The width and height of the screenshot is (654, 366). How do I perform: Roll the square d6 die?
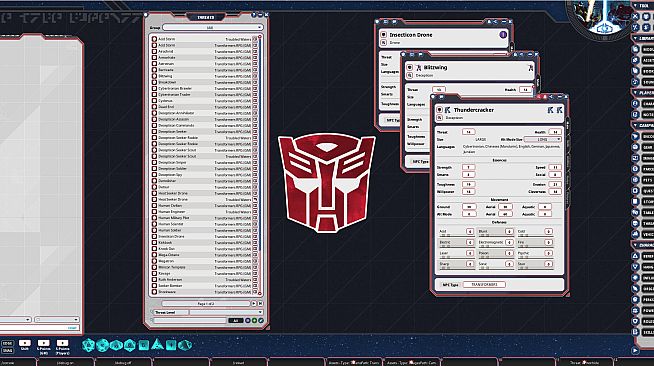(143, 345)
